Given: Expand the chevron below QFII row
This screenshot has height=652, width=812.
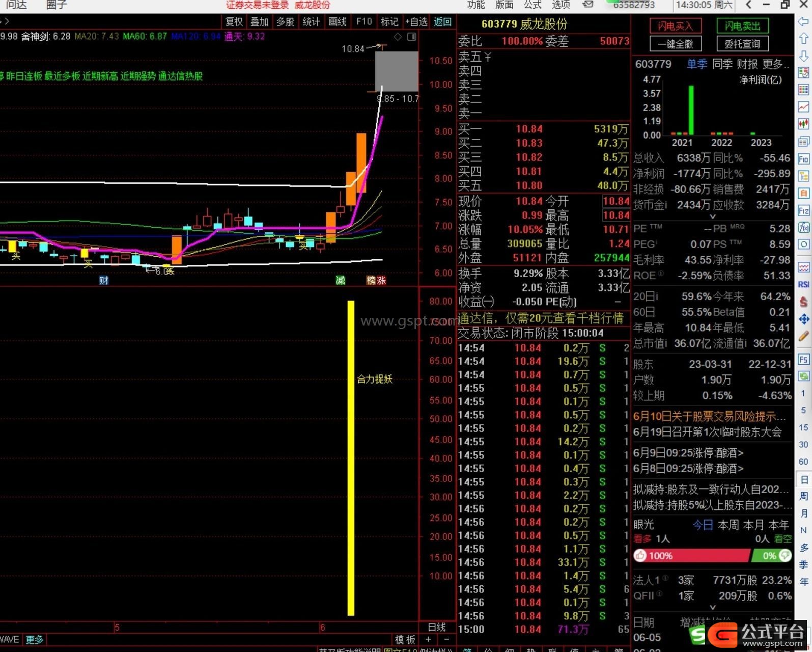Looking at the screenshot, I should (x=712, y=607).
